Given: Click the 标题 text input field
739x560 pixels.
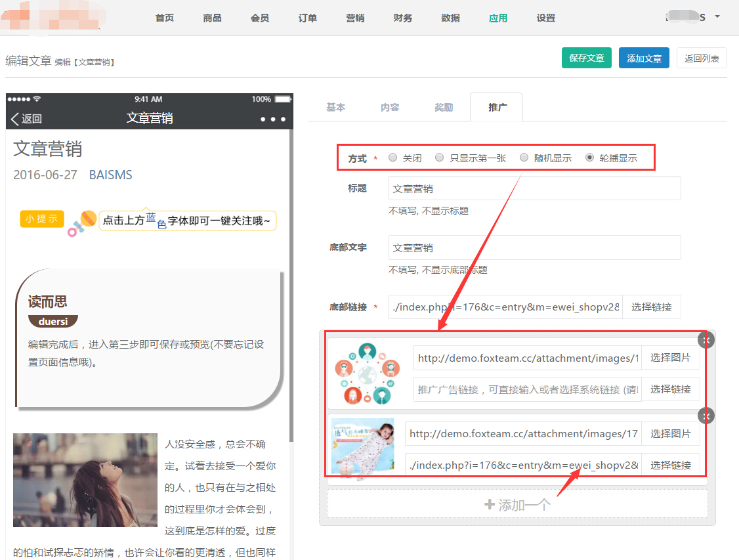Looking at the screenshot, I should pos(534,188).
